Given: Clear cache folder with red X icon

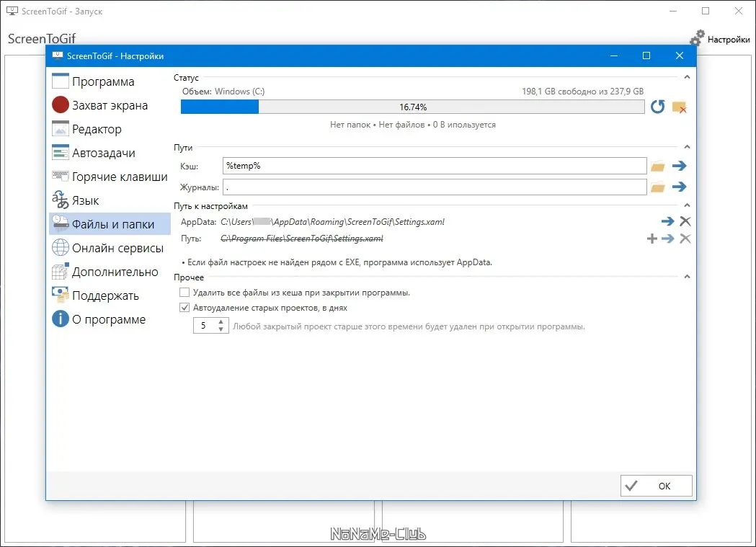Looking at the screenshot, I should 680,107.
